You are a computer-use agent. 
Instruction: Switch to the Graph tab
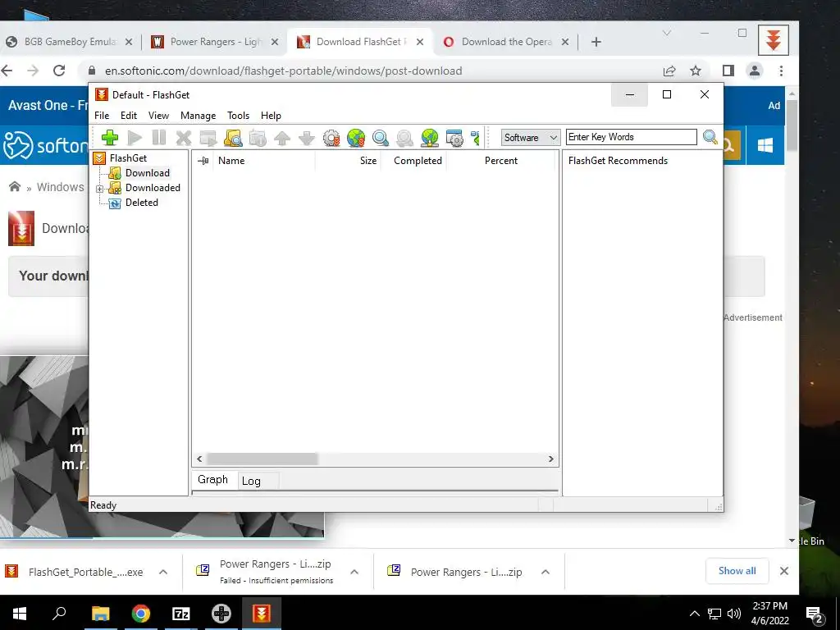coord(212,479)
